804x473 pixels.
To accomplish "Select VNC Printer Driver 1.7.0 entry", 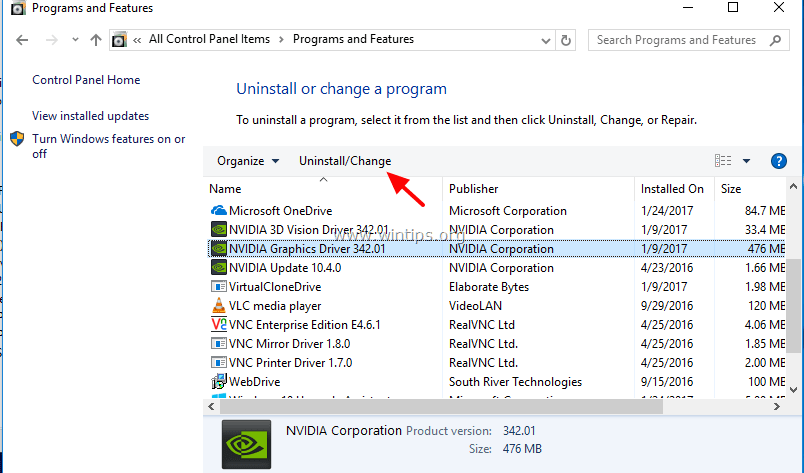I will pos(291,363).
